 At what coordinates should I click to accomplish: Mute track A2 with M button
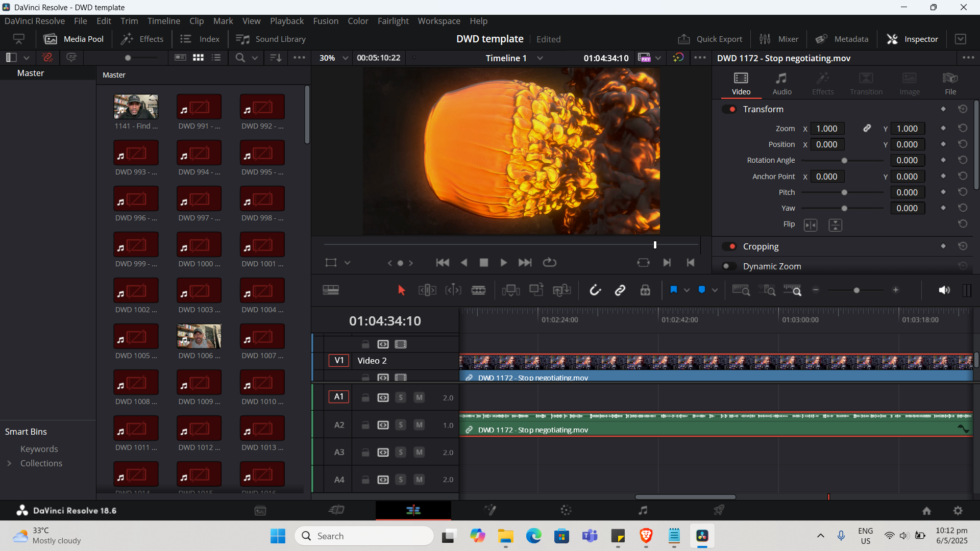tap(419, 425)
